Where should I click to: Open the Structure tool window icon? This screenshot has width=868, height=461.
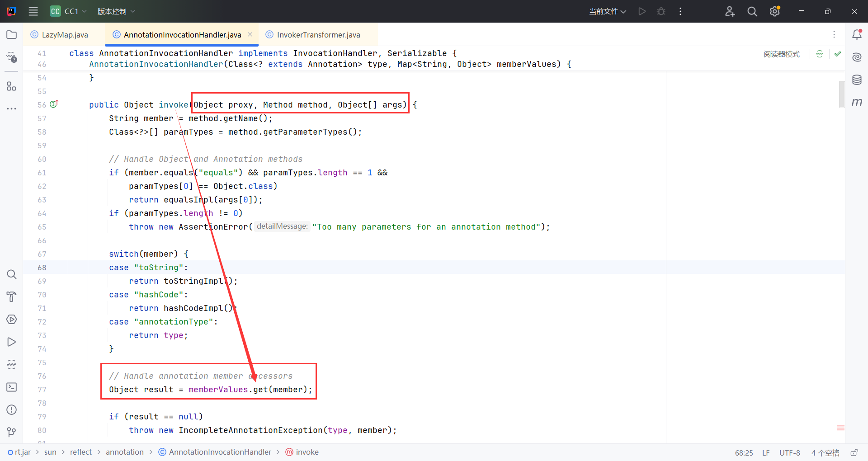point(12,86)
